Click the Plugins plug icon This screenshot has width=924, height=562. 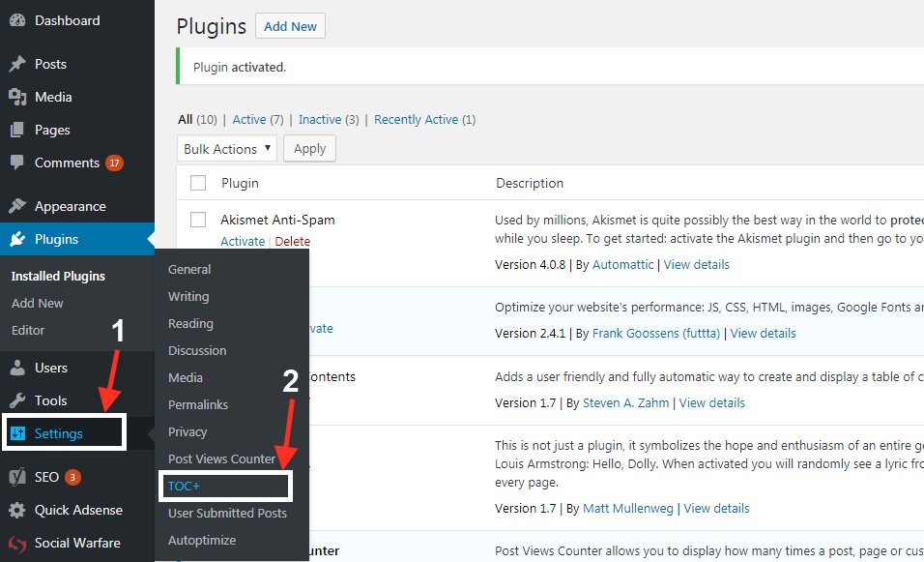17,239
